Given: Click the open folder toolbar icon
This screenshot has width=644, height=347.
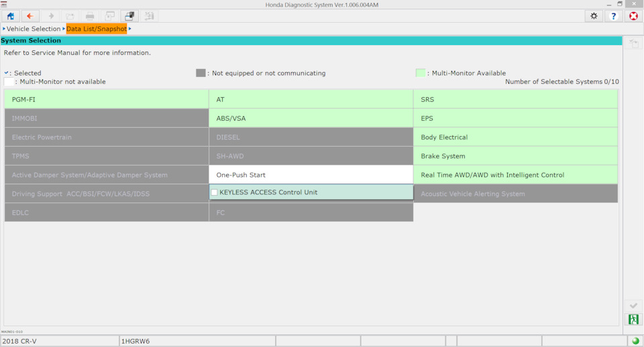Looking at the screenshot, I should (x=70, y=16).
